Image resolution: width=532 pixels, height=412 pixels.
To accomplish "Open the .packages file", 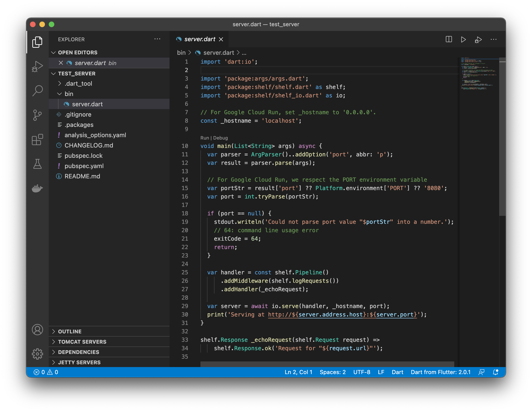I will pyautogui.click(x=109, y=125).
